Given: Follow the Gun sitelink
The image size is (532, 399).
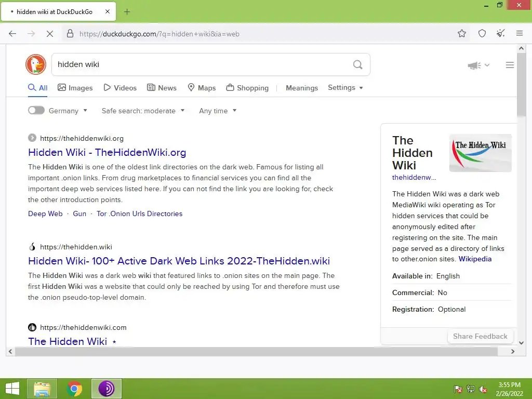Looking at the screenshot, I should pyautogui.click(x=79, y=214).
